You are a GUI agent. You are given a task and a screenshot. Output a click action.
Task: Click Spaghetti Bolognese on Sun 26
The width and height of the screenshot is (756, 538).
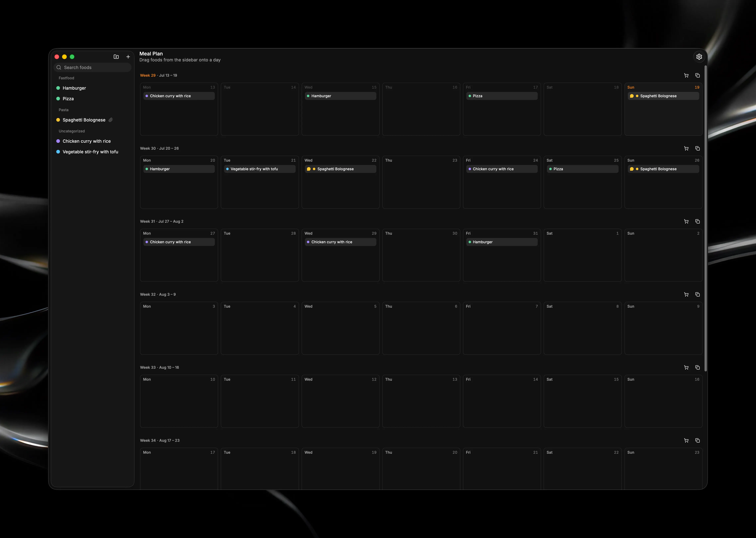(663, 169)
